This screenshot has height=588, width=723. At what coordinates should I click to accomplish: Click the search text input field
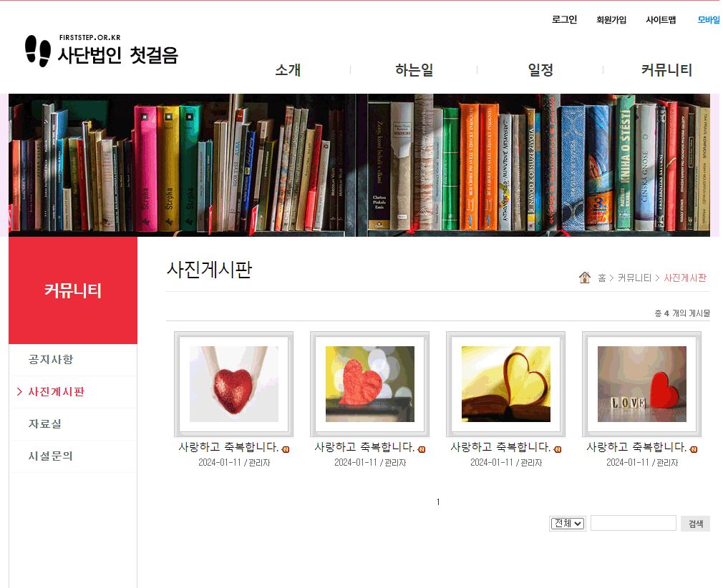coord(633,523)
